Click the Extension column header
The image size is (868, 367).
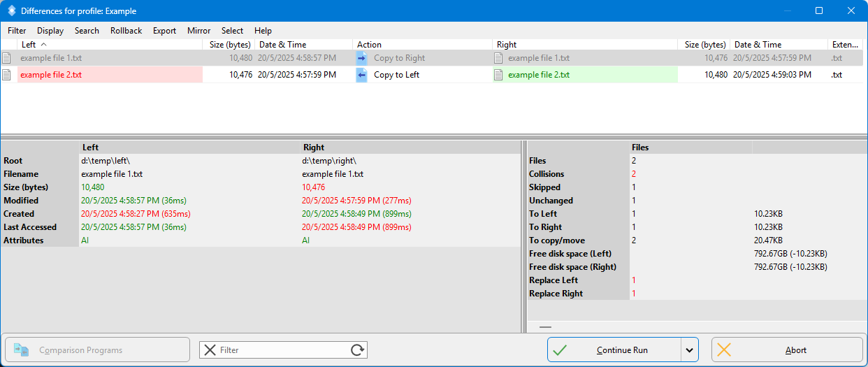[845, 45]
